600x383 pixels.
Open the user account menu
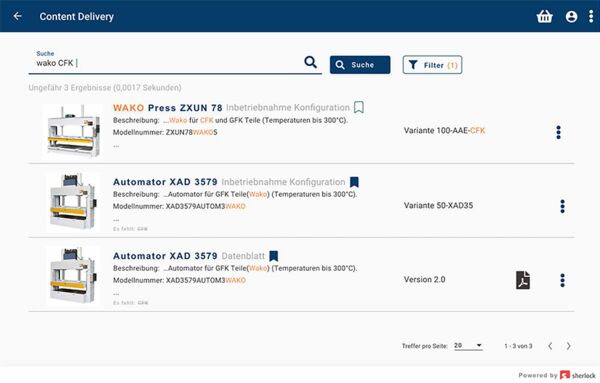[571, 16]
